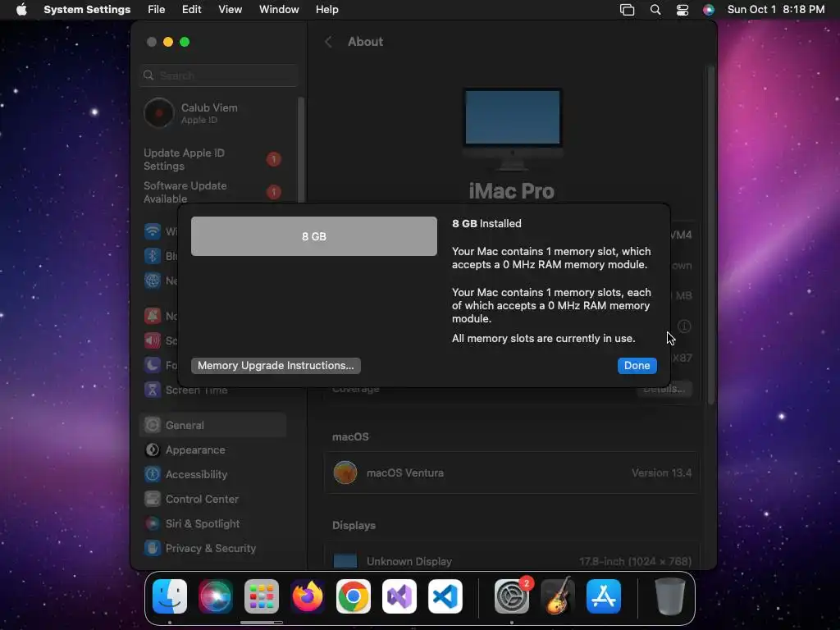Open Software Update Available
The width and height of the screenshot is (840, 630).
coord(212,192)
